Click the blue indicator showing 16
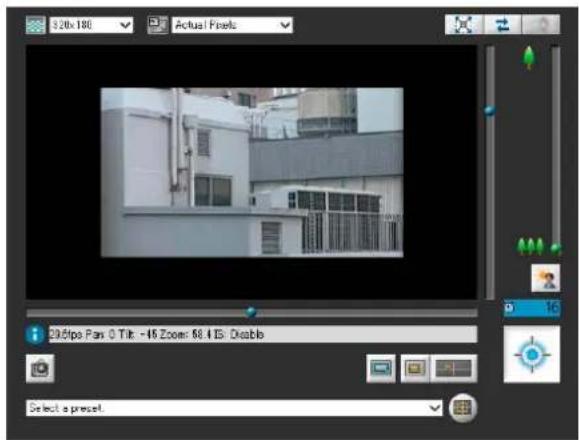The image size is (579, 440). 532,308
